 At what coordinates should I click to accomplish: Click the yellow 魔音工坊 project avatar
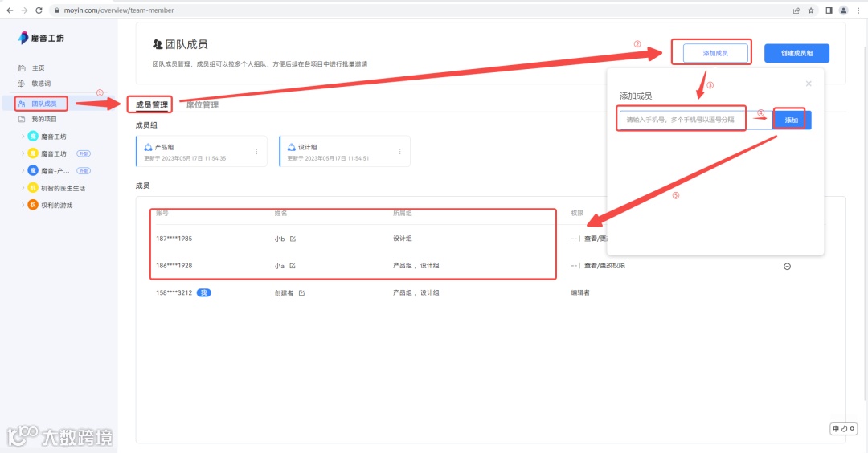coord(33,153)
